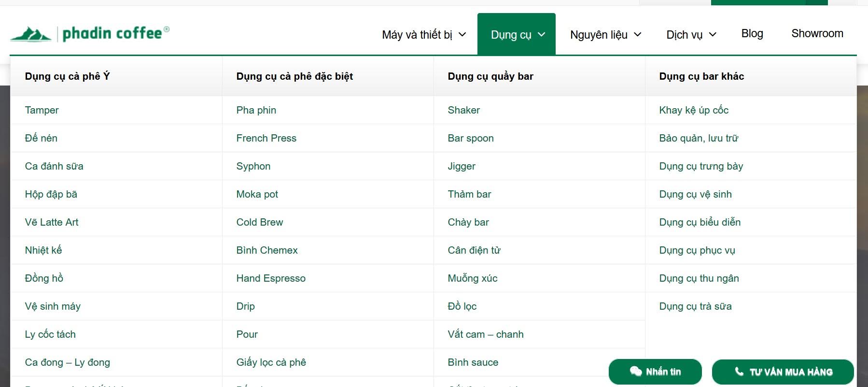Image resolution: width=868 pixels, height=387 pixels.
Task: Open Máy và thiết bị menu label
Action: point(417,35)
